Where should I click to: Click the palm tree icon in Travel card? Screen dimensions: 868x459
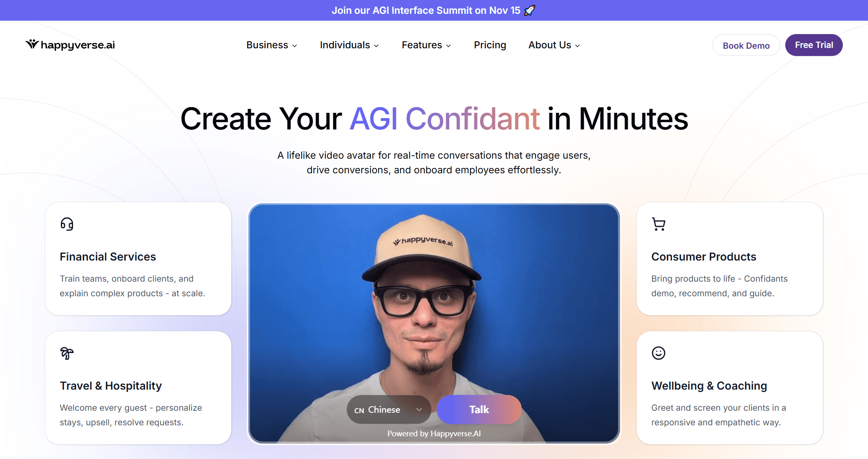tap(67, 353)
